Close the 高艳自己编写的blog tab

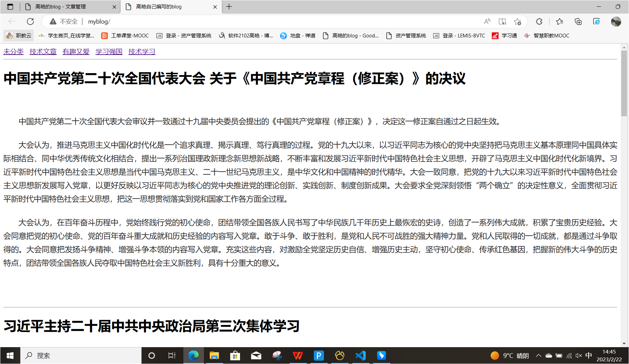pos(215,7)
